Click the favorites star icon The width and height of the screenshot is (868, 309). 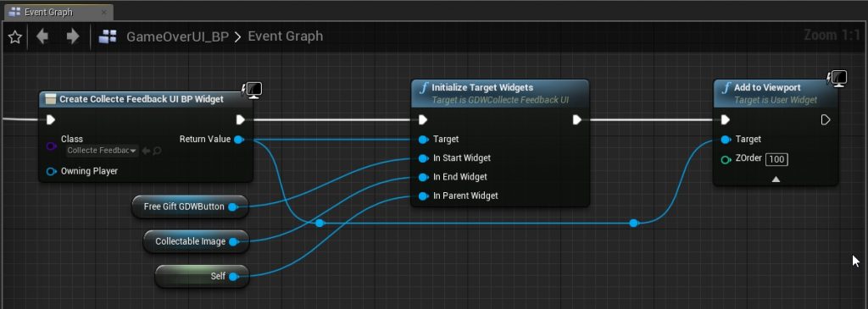click(15, 37)
